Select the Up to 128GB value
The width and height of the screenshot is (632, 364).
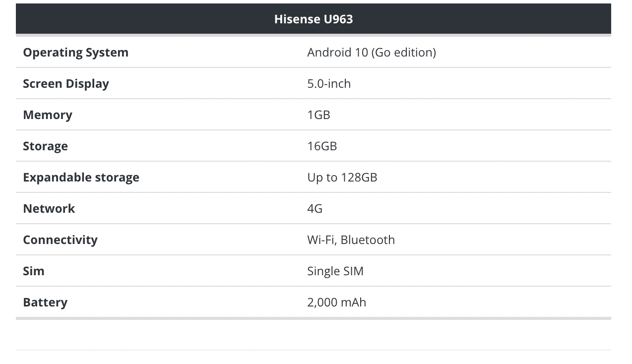(x=342, y=178)
